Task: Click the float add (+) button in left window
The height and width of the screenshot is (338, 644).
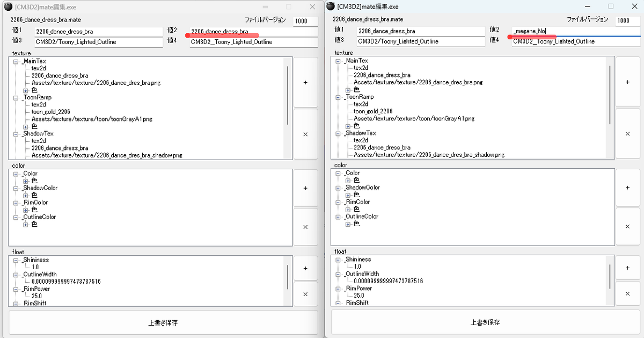Action: pyautogui.click(x=305, y=268)
